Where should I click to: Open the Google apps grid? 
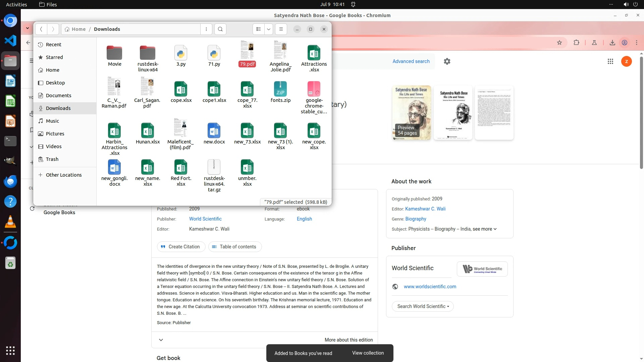(610, 61)
